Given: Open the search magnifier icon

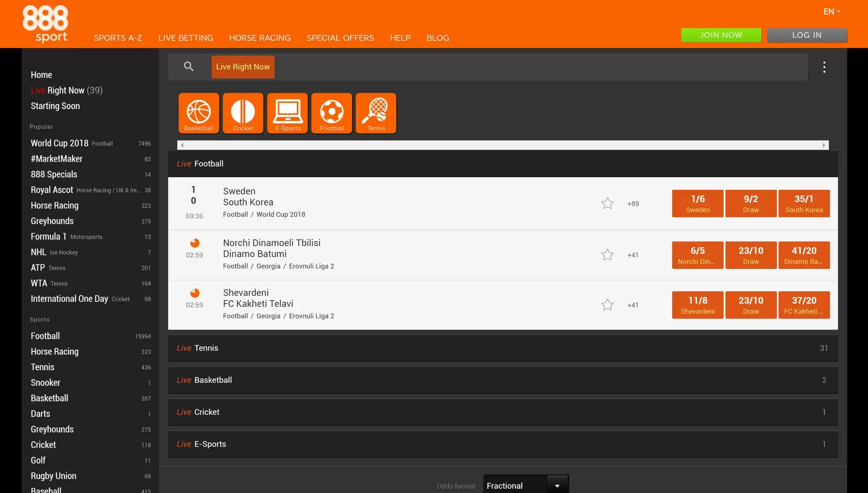Looking at the screenshot, I should click(x=189, y=67).
